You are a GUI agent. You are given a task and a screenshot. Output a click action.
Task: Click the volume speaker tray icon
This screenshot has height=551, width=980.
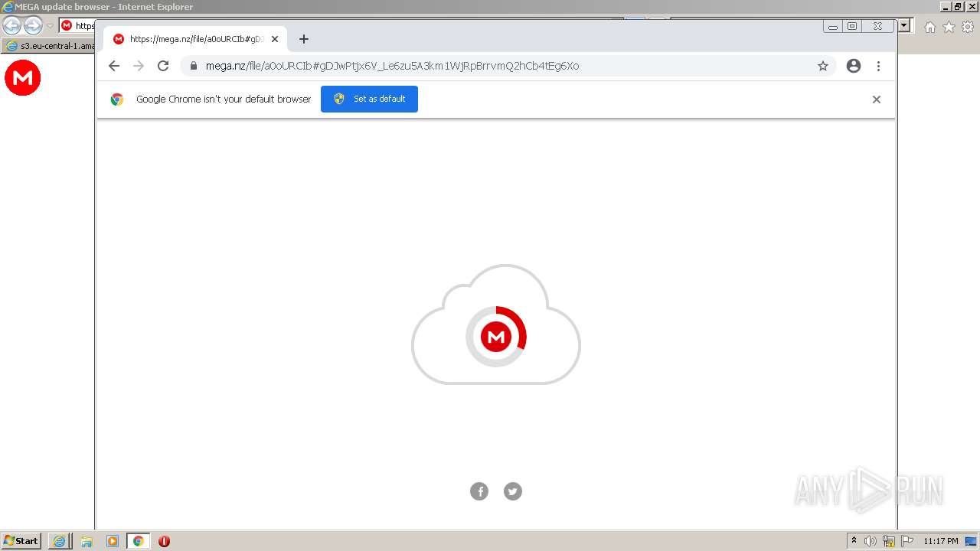[871, 541]
